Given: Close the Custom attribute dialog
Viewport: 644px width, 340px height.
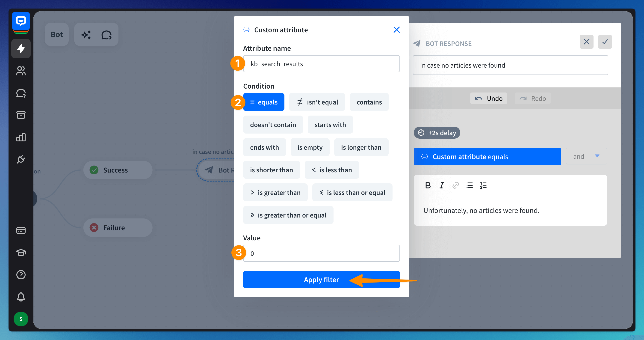Looking at the screenshot, I should (x=396, y=30).
